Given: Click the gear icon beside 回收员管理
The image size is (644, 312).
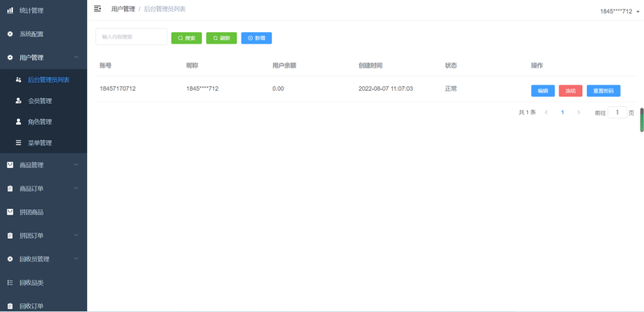Looking at the screenshot, I should (x=10, y=259).
